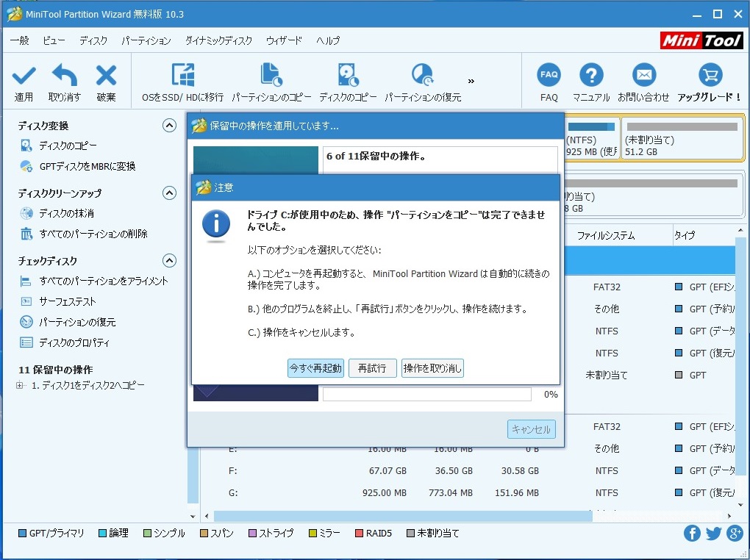
Task: Open the FAQ icon
Action: (549, 76)
